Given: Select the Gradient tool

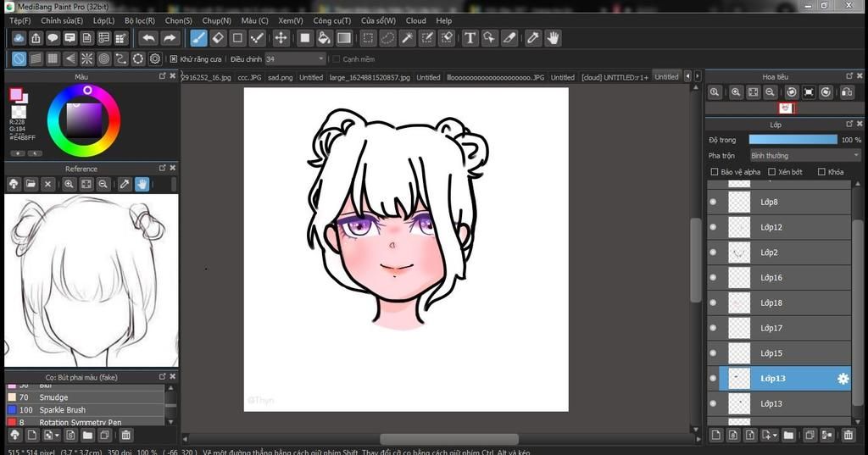Looking at the screenshot, I should [344, 38].
